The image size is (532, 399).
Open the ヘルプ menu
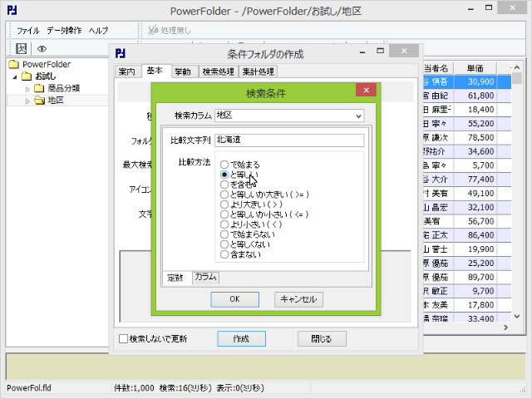[x=98, y=31]
